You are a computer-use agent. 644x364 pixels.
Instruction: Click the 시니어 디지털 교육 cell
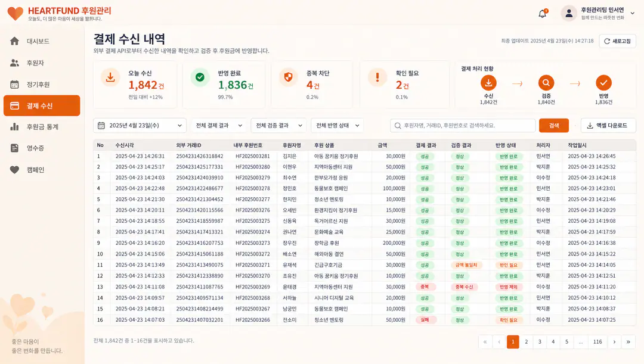pyautogui.click(x=334, y=298)
